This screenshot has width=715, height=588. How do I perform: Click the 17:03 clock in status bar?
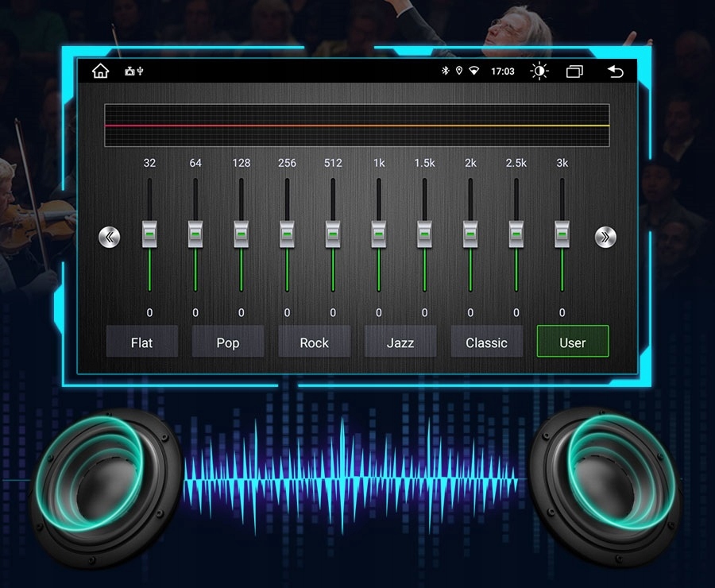click(x=503, y=72)
